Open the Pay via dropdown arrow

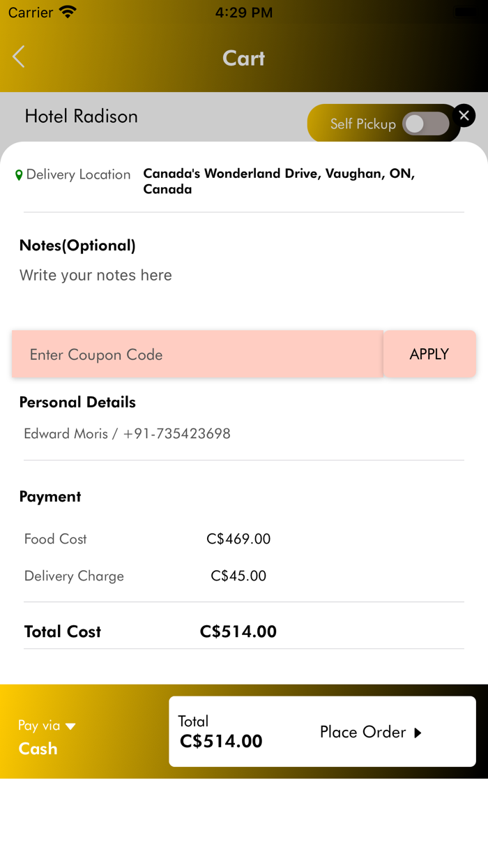click(x=70, y=726)
